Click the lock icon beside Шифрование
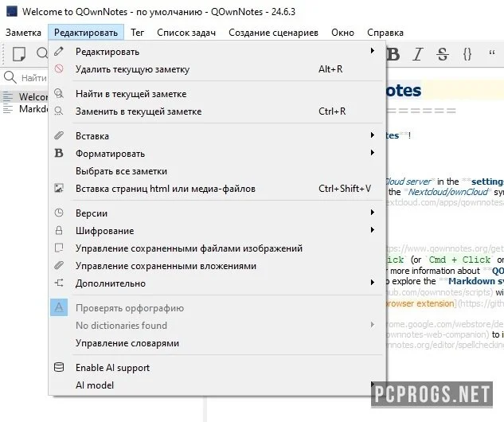Image resolution: width=504 pixels, height=422 pixels. tap(59, 230)
